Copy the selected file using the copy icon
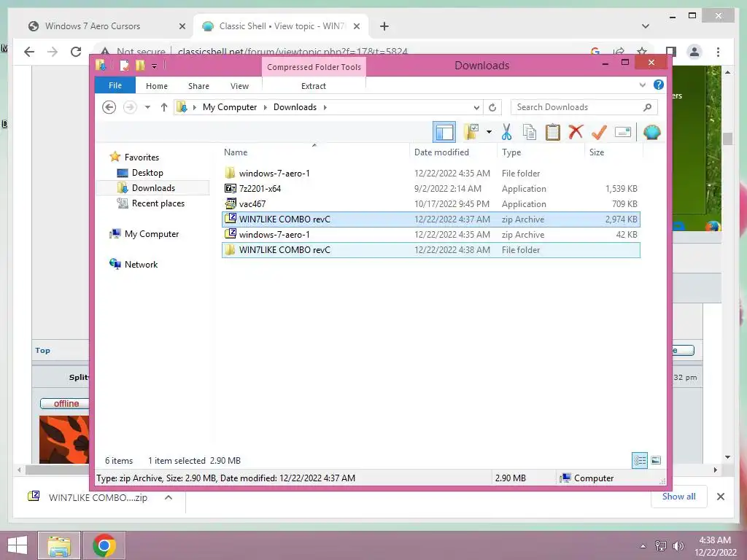Image resolution: width=747 pixels, height=560 pixels. click(530, 132)
